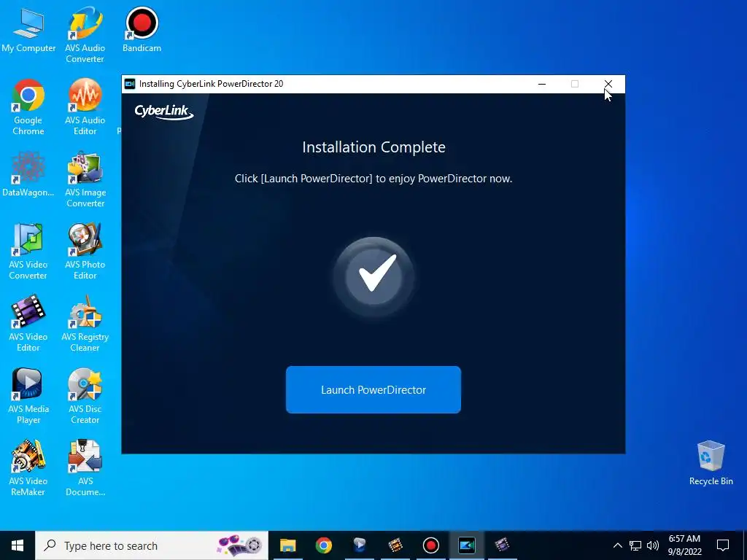Image resolution: width=747 pixels, height=560 pixels.
Task: Open the media player taskbar icon
Action: click(x=359, y=545)
